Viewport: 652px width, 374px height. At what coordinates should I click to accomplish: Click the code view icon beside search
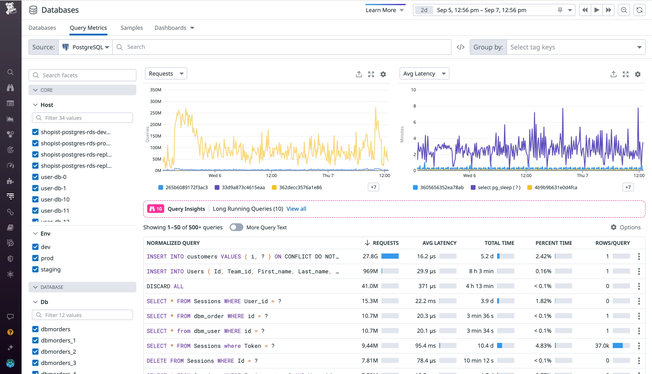click(460, 47)
